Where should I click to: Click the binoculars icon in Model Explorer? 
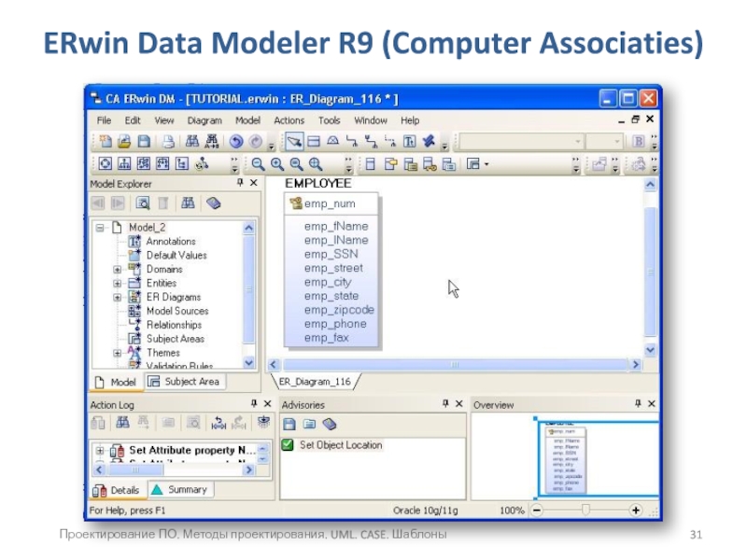(188, 203)
